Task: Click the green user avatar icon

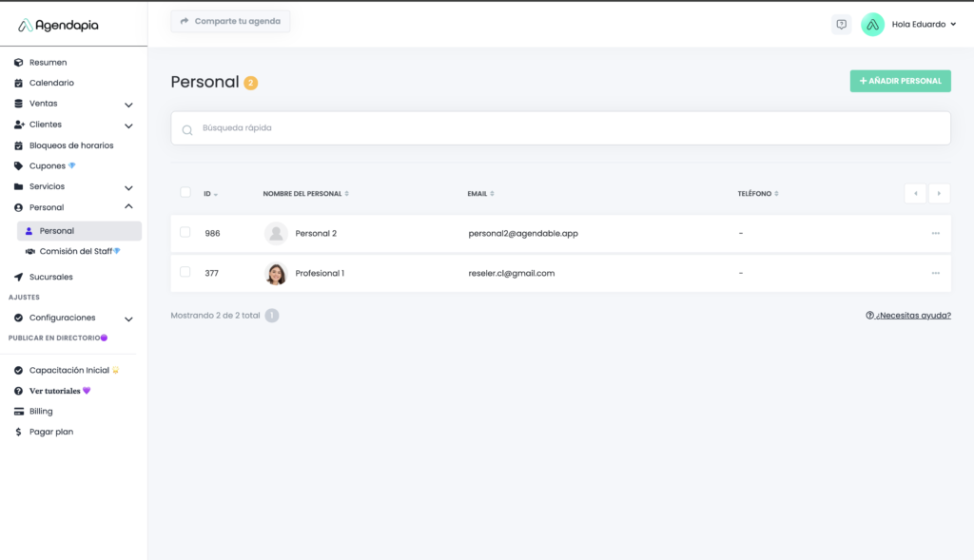Action: point(872,25)
